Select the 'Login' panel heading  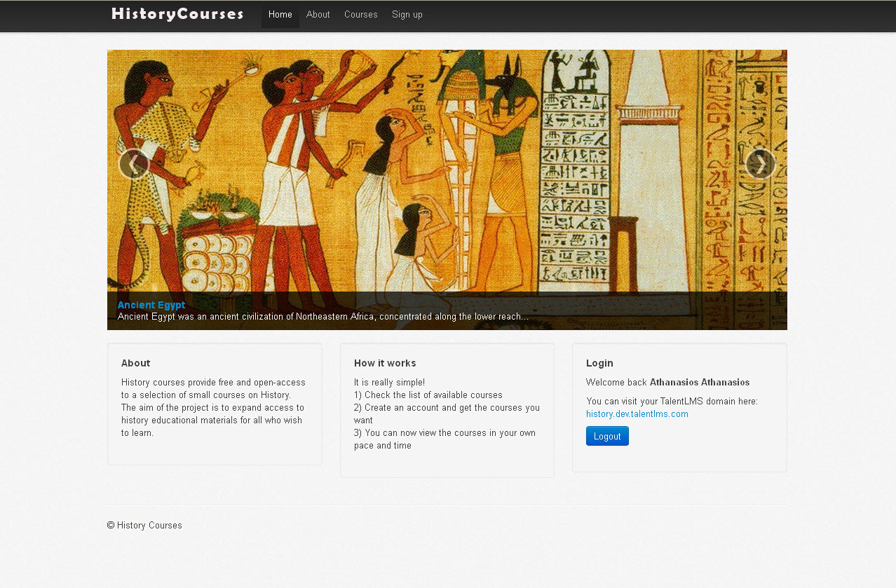[x=600, y=363]
